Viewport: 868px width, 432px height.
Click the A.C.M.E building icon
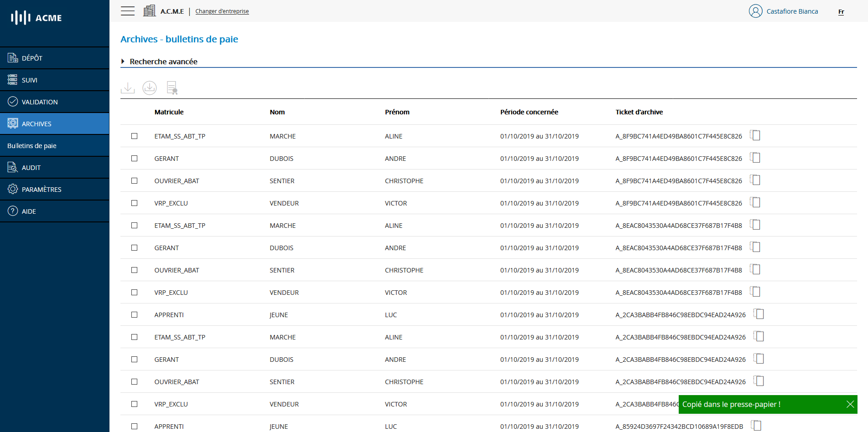(x=149, y=10)
